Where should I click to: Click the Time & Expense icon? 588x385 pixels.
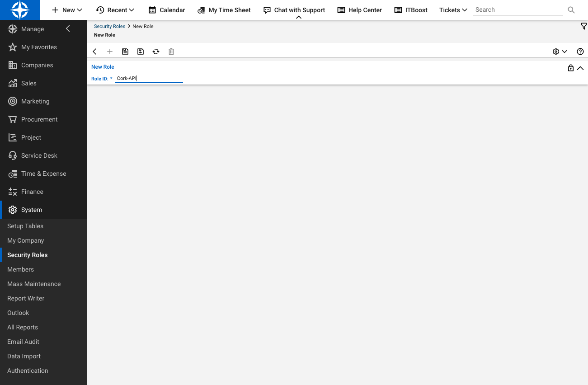click(13, 174)
